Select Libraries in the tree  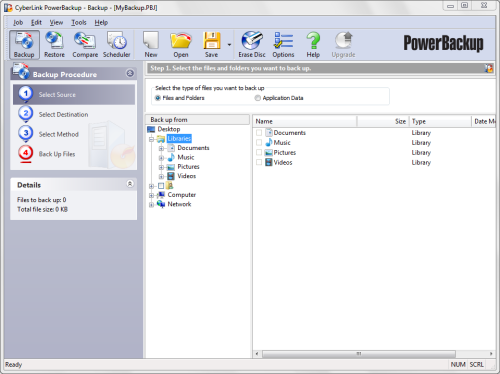(179, 138)
